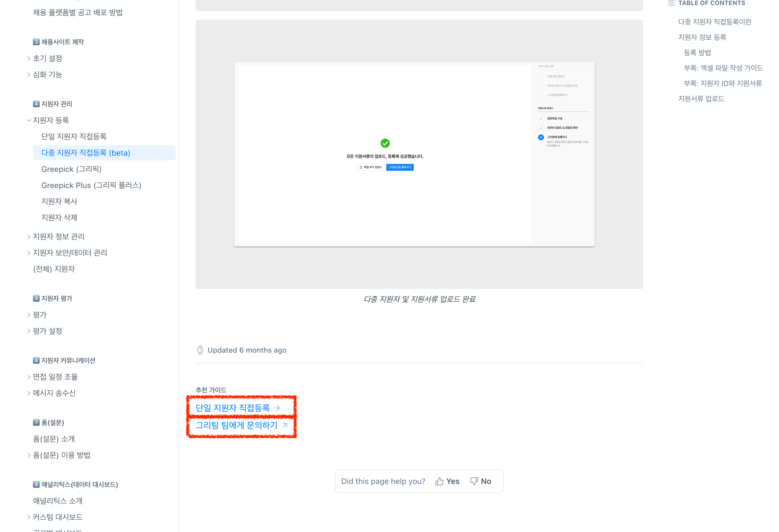The width and height of the screenshot is (779, 532).
Task: Click the number 7 badge for 폼(설문)
Action: tap(36, 422)
